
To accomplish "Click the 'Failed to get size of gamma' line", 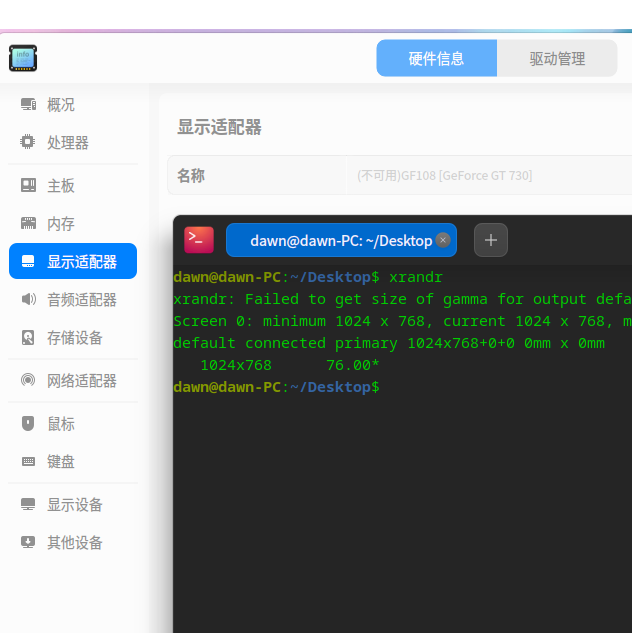I will click(402, 299).
